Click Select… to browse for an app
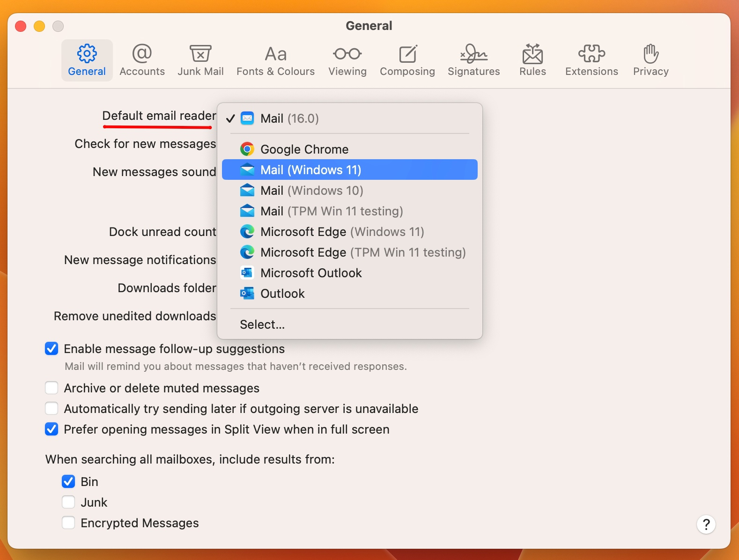The height and width of the screenshot is (560, 739). [x=262, y=324]
